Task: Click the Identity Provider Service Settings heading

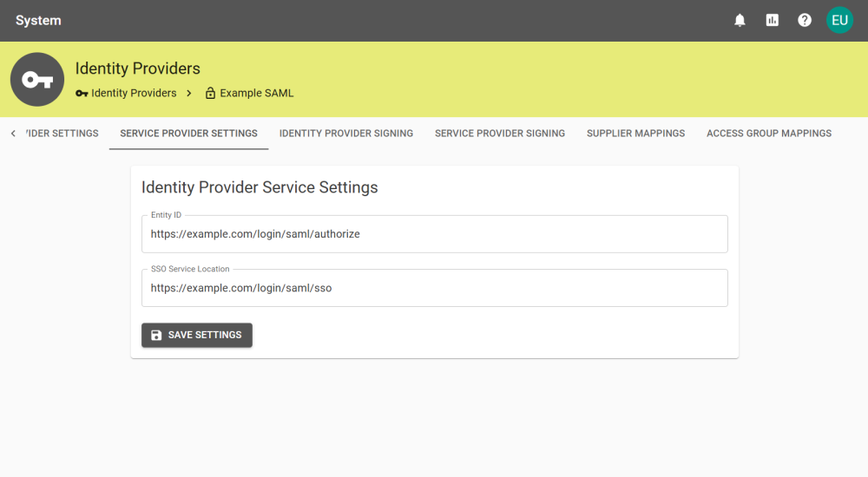Action: click(260, 187)
